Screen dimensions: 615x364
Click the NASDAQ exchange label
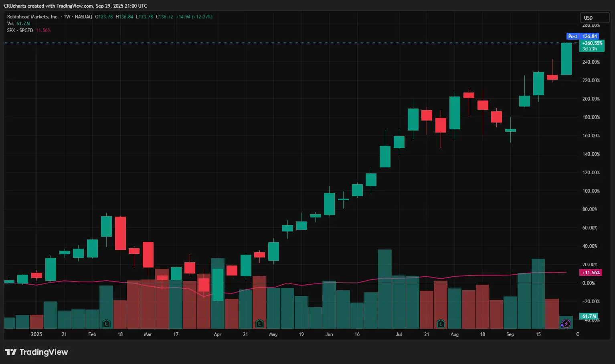83,17
